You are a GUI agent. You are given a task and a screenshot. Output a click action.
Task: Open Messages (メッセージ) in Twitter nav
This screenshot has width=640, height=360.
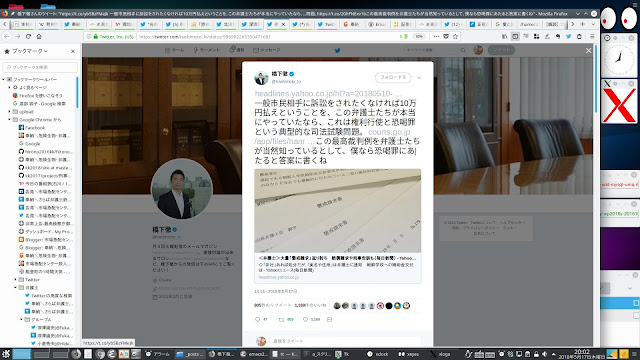click(267, 50)
